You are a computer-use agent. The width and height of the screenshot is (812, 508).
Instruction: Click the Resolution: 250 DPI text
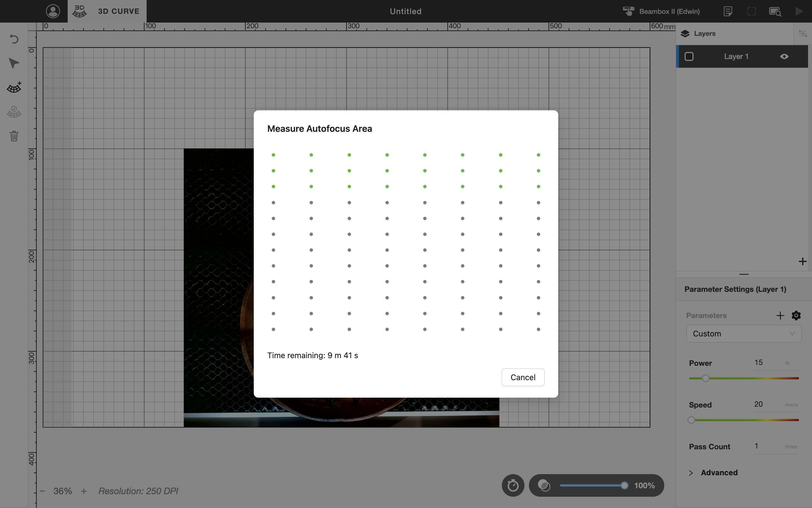coord(138,491)
